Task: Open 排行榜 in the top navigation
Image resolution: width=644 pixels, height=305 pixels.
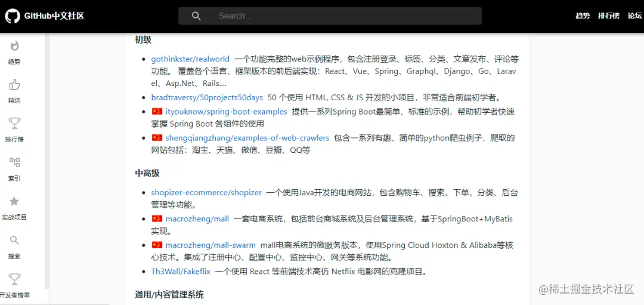Action: pyautogui.click(x=609, y=16)
